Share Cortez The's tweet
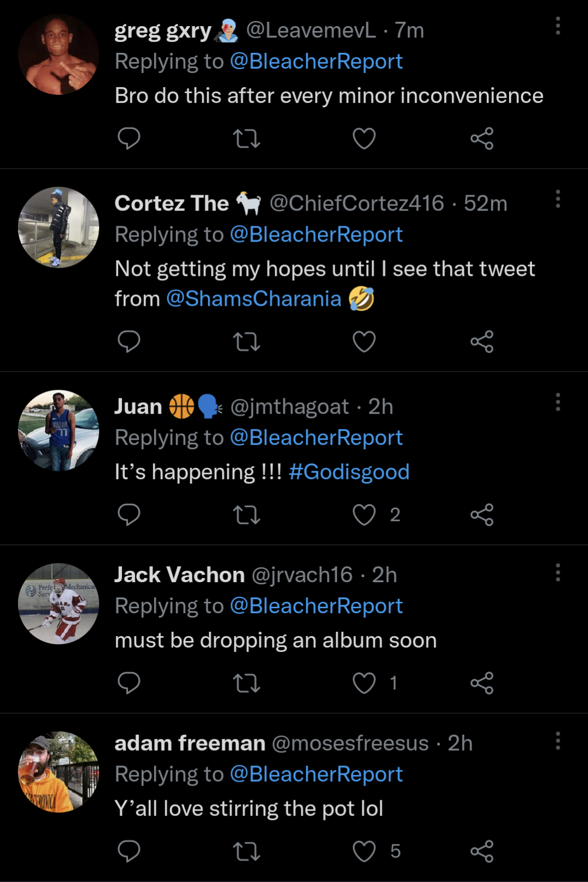This screenshot has width=588, height=882. point(482,342)
